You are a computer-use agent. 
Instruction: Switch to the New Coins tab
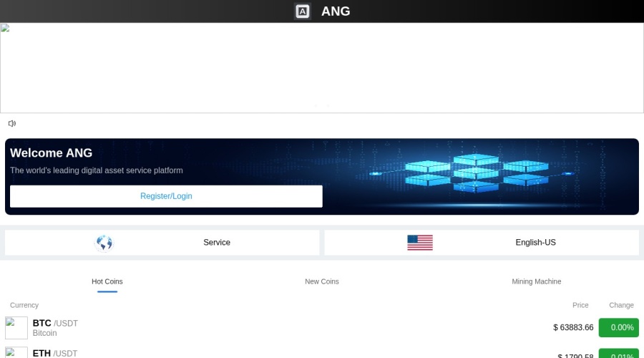click(321, 281)
